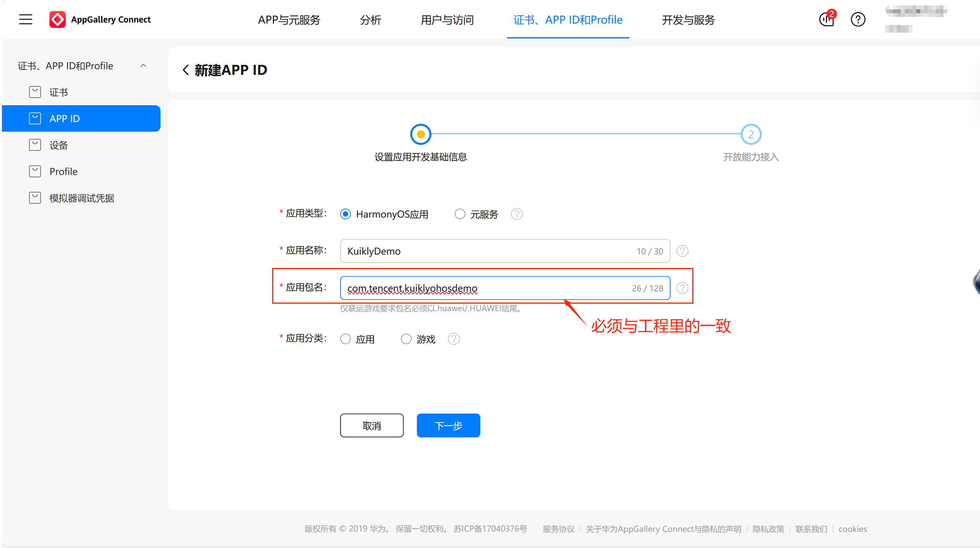Select the 应用 category radio button
980x548 pixels.
[345, 339]
